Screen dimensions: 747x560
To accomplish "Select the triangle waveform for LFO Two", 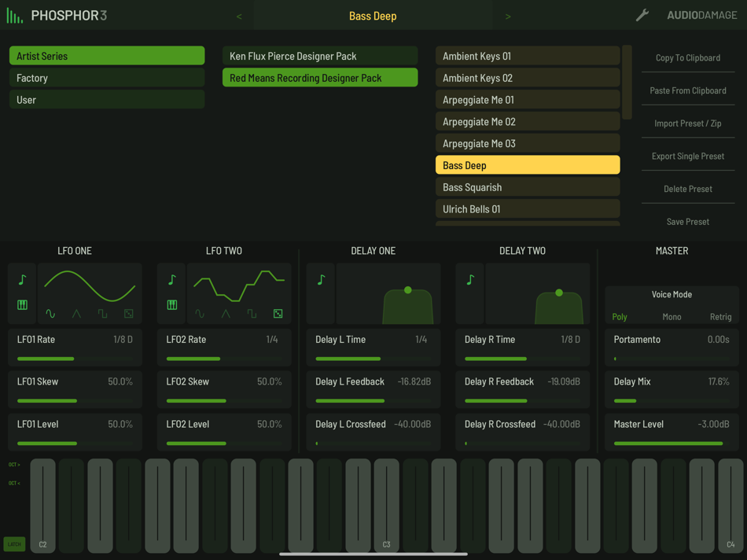I will 224,312.
